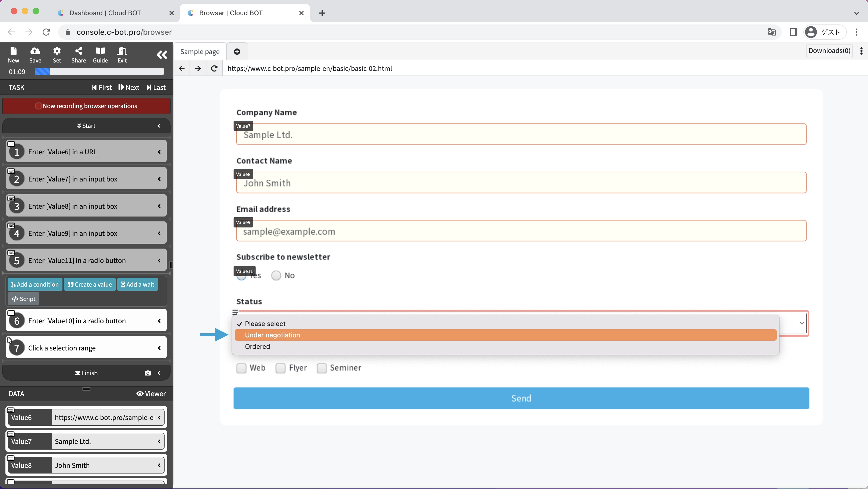The image size is (868, 489).
Task: Add new tab with plus icon
Action: point(237,52)
